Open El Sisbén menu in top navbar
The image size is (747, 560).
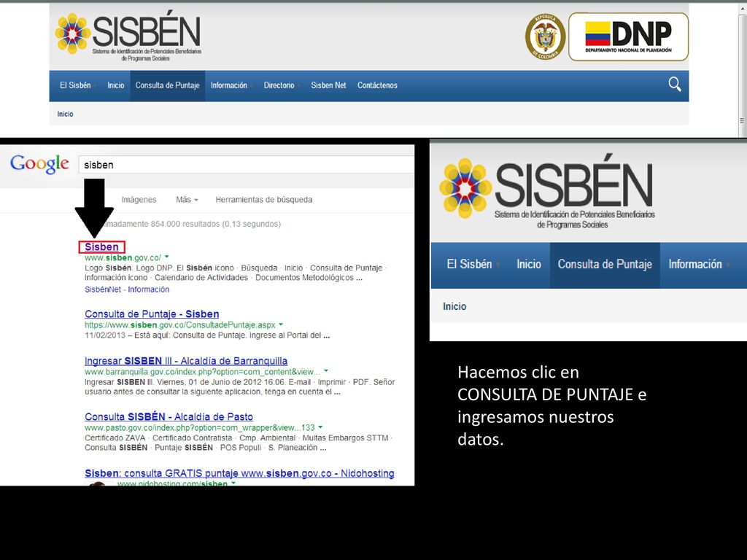[76, 85]
